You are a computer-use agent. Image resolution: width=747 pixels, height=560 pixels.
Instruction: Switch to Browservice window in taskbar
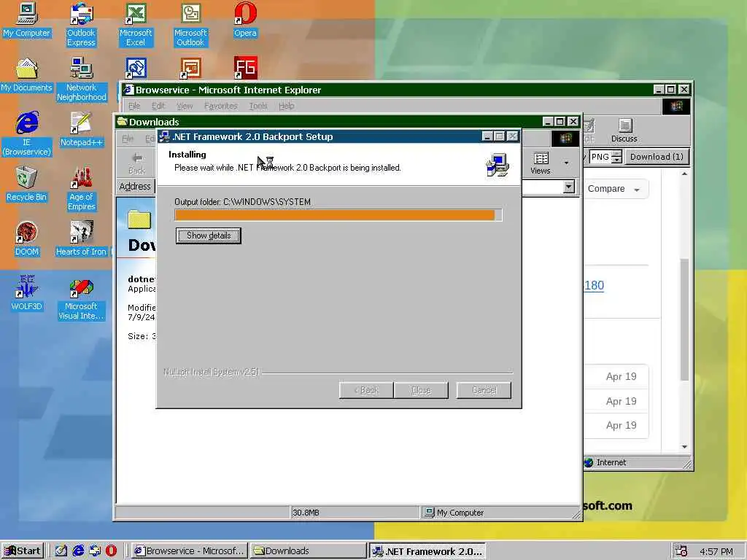[x=189, y=551]
